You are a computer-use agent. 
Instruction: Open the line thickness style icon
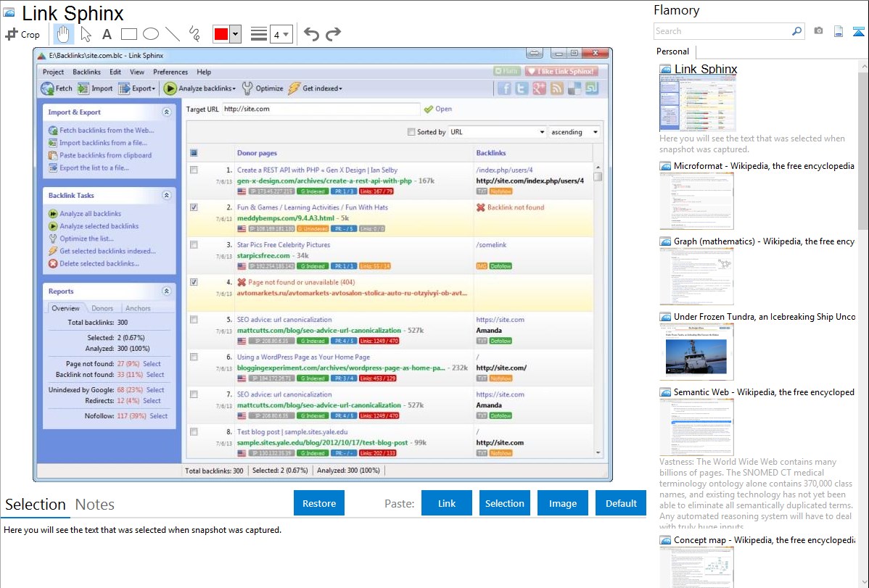pyautogui.click(x=258, y=34)
